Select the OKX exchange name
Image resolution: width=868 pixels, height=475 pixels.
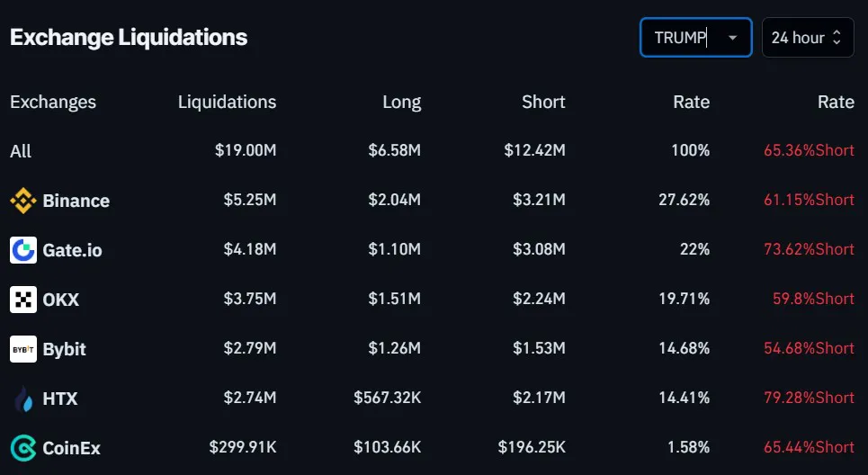(61, 300)
